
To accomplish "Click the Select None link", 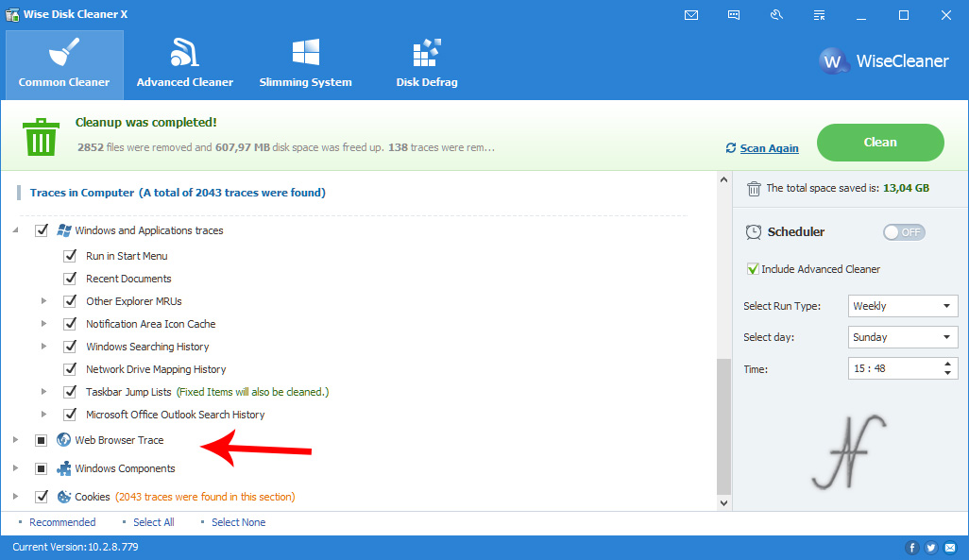I will point(239,522).
